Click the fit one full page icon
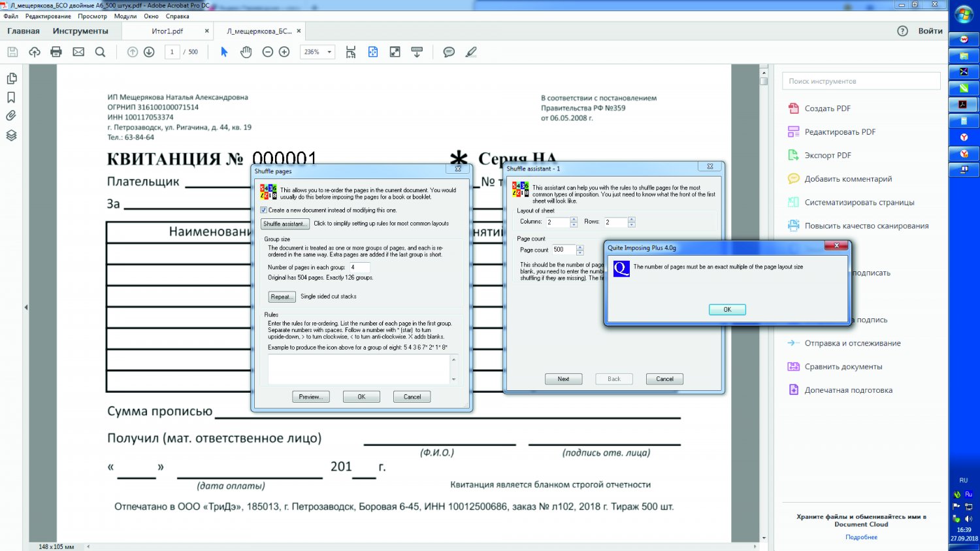Viewport: 980px width, 551px height. click(373, 52)
